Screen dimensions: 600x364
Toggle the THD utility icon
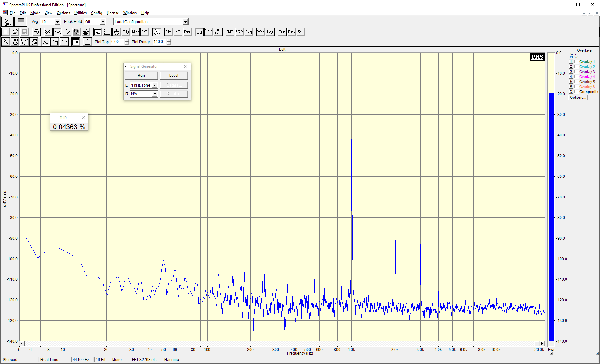pyautogui.click(x=199, y=32)
